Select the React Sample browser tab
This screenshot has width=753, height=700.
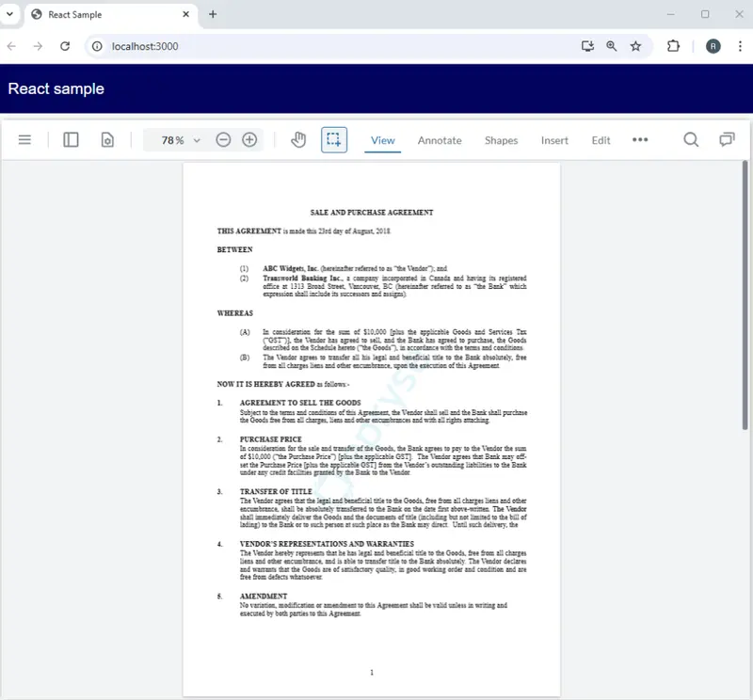click(x=111, y=15)
